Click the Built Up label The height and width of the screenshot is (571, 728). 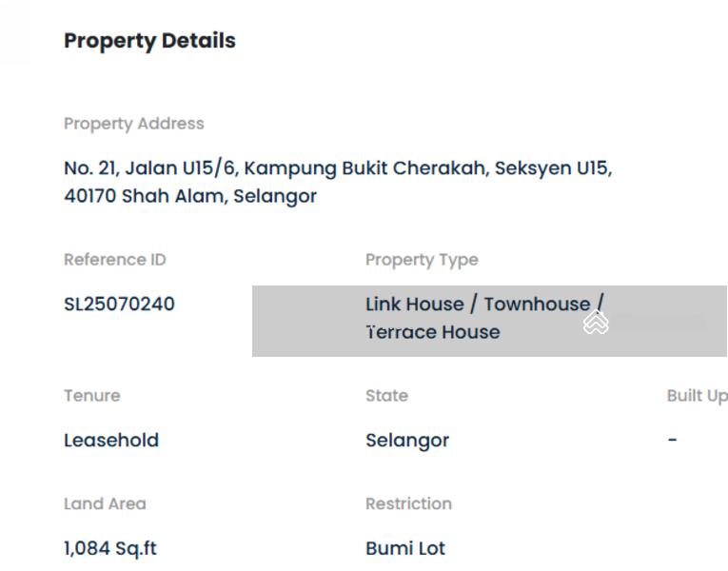tap(697, 396)
